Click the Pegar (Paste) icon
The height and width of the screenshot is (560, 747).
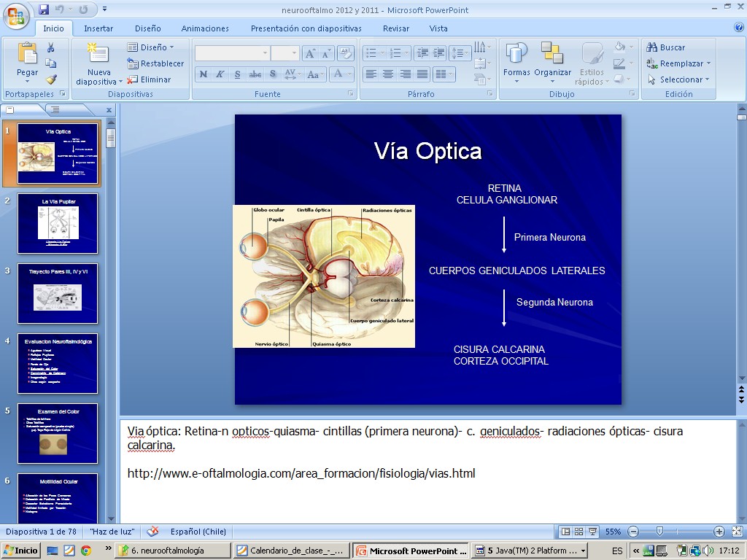click(27, 54)
